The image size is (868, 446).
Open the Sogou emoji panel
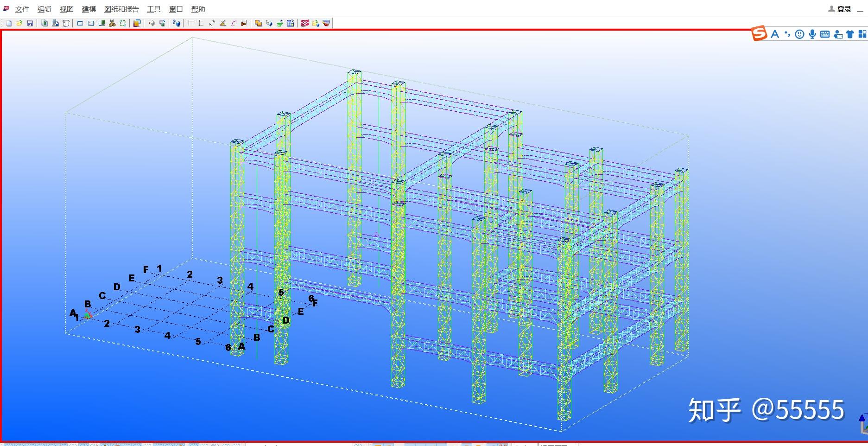click(799, 34)
